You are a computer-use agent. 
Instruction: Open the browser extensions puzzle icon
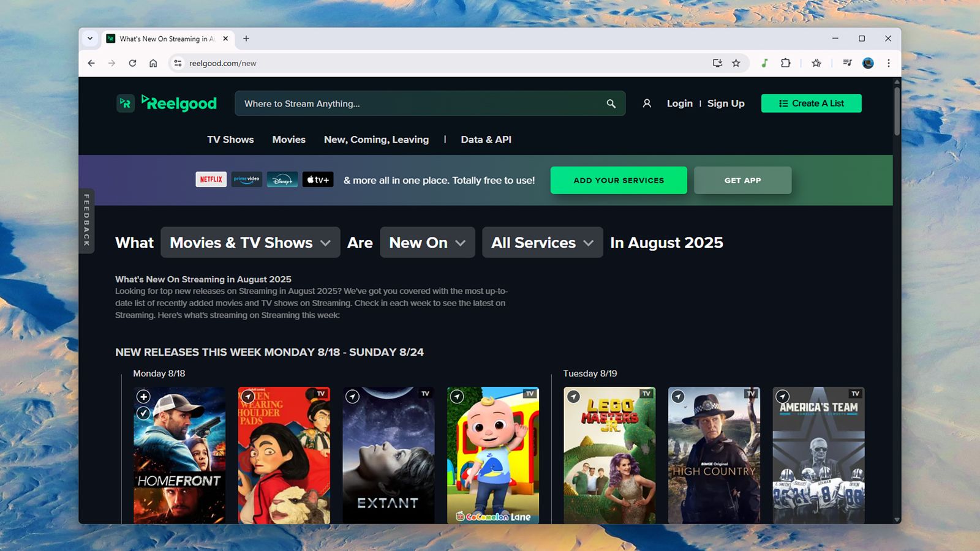[x=785, y=63]
